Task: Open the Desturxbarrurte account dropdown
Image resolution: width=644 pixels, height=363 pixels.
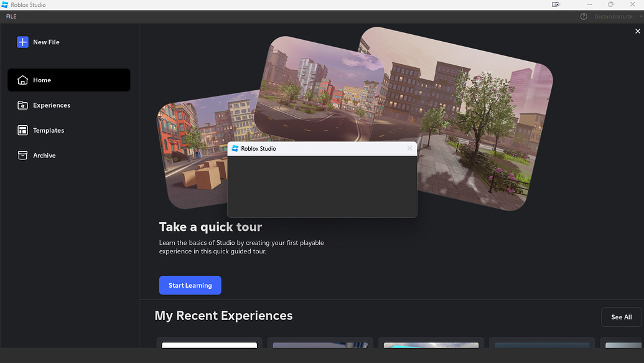Action: 614,16
